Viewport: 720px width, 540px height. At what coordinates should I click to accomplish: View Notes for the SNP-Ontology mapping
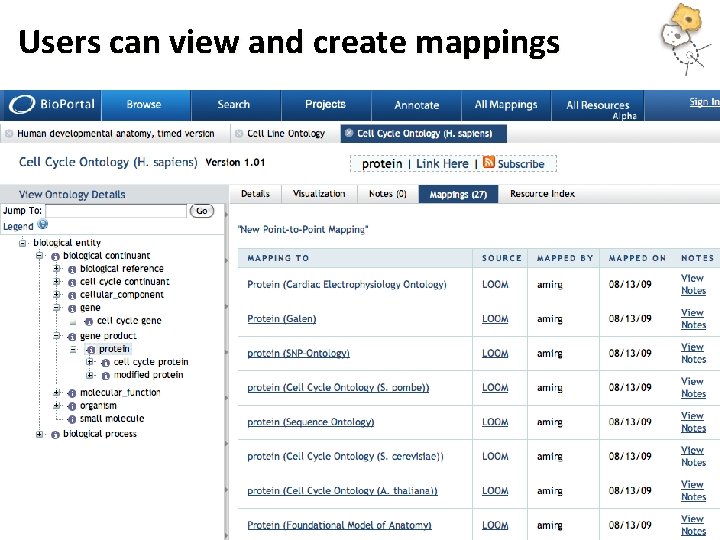pos(693,353)
